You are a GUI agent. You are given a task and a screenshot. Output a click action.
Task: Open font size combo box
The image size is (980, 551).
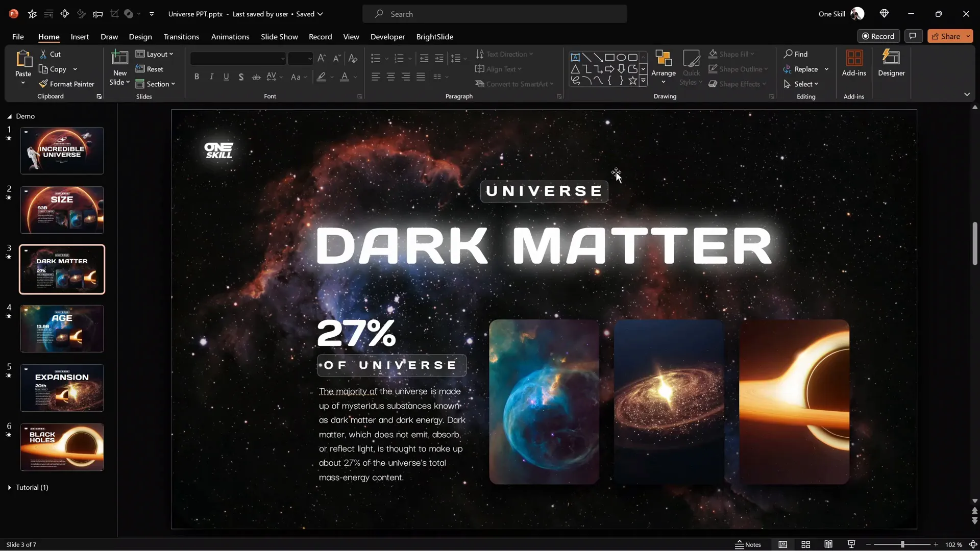coord(300,59)
